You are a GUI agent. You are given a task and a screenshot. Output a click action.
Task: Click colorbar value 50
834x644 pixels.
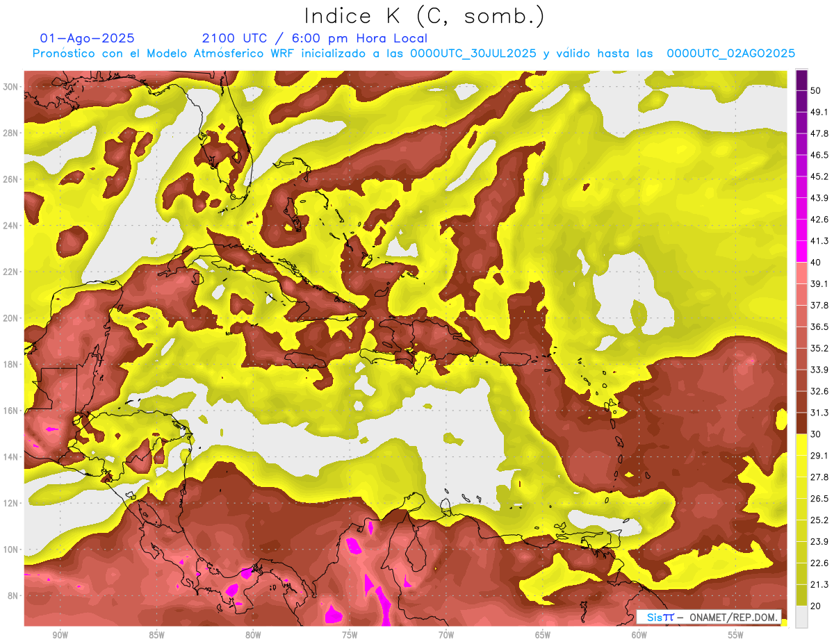[x=816, y=90]
